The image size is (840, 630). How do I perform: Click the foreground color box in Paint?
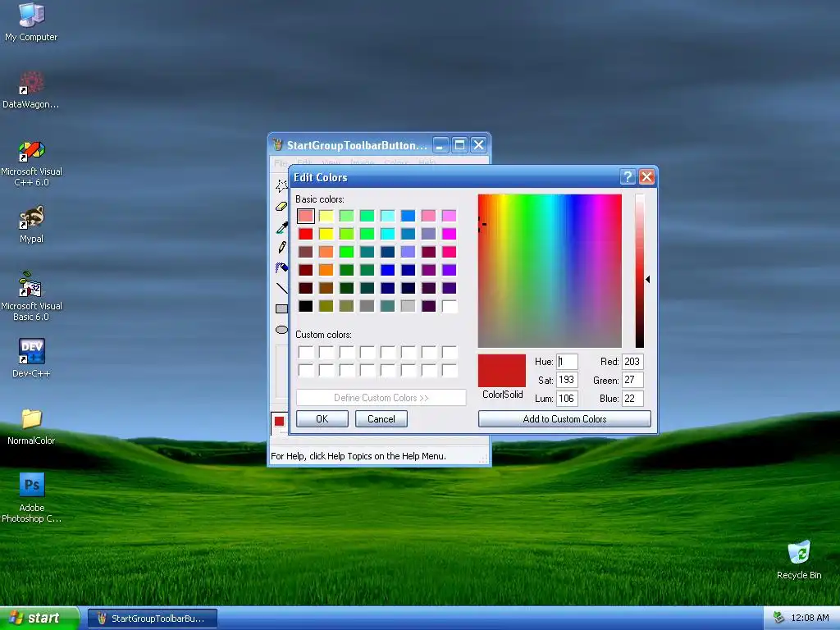coord(279,421)
